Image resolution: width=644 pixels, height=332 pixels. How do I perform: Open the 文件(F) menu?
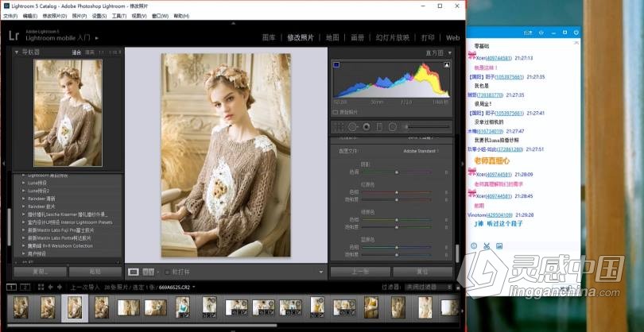click(x=10, y=16)
